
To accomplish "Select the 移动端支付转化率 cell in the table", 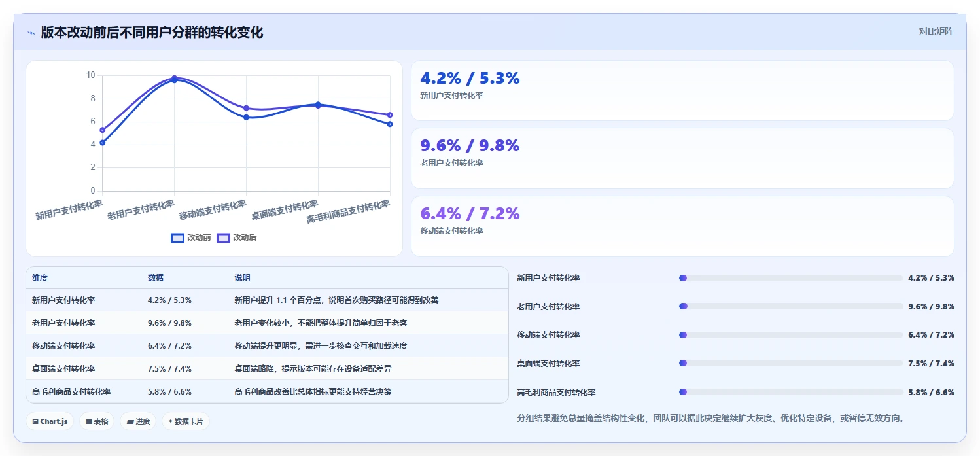I will [63, 346].
